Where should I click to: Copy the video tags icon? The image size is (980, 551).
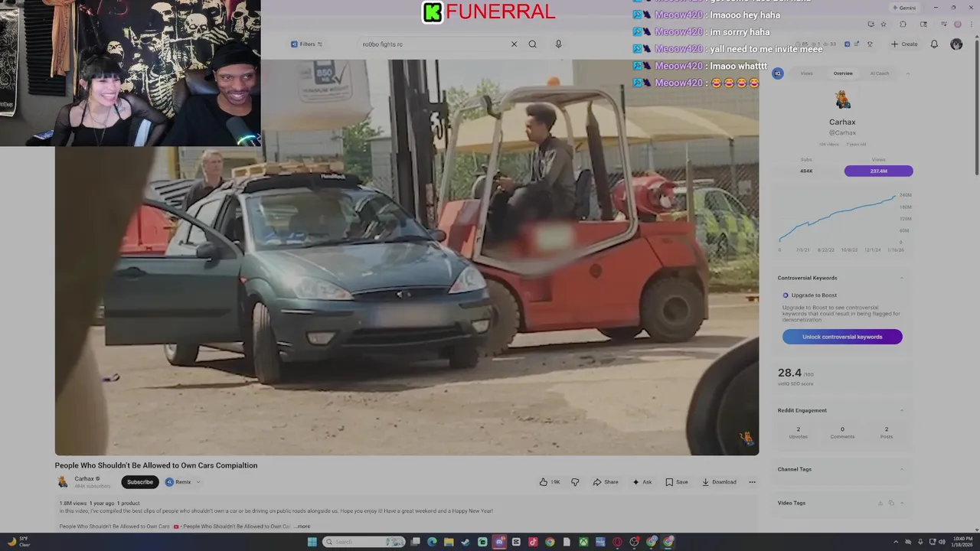[891, 503]
